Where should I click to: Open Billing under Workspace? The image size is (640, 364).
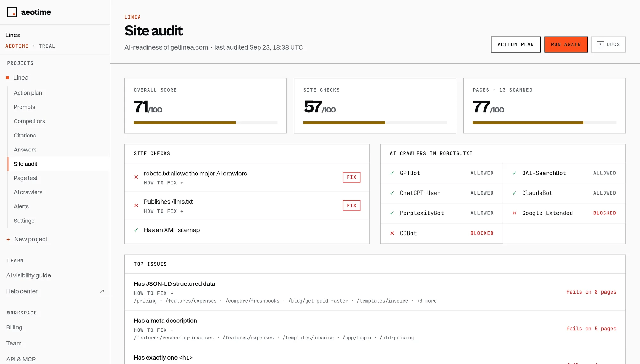tap(14, 327)
